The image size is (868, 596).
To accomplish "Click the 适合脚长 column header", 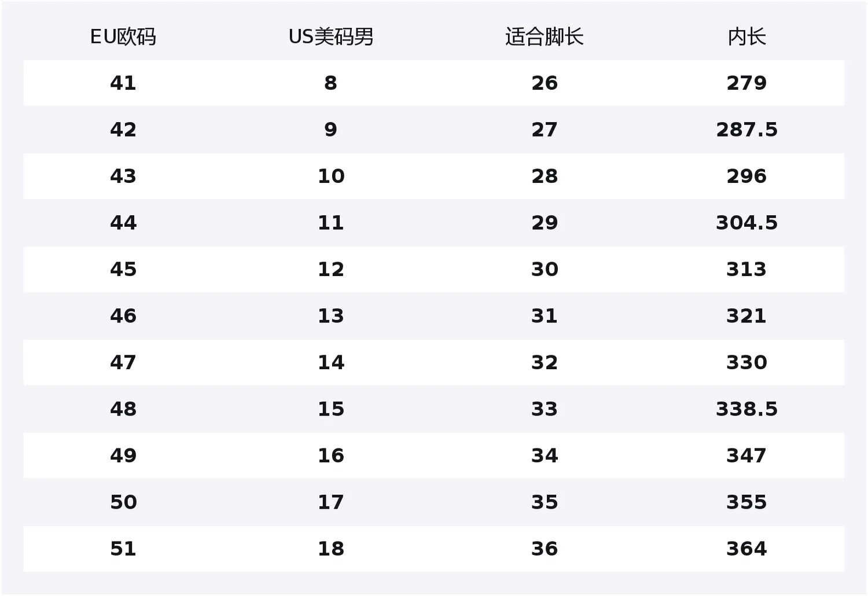I will (544, 36).
